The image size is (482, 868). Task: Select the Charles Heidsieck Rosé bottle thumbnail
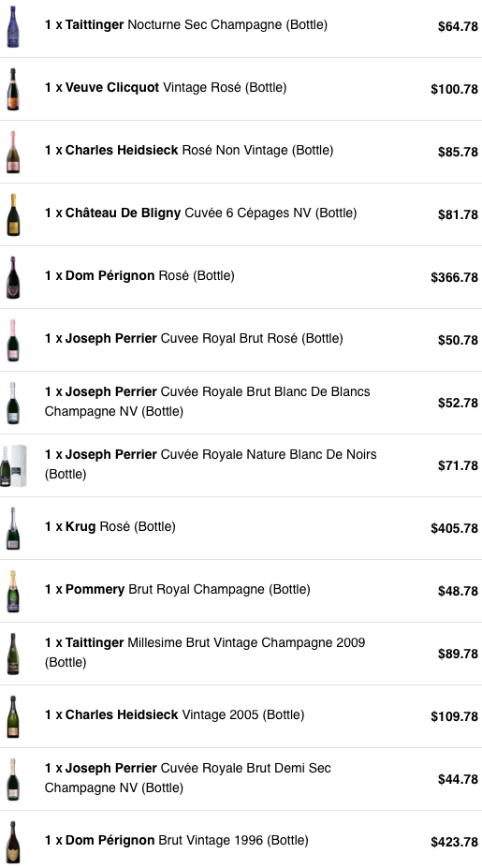[x=13, y=152]
